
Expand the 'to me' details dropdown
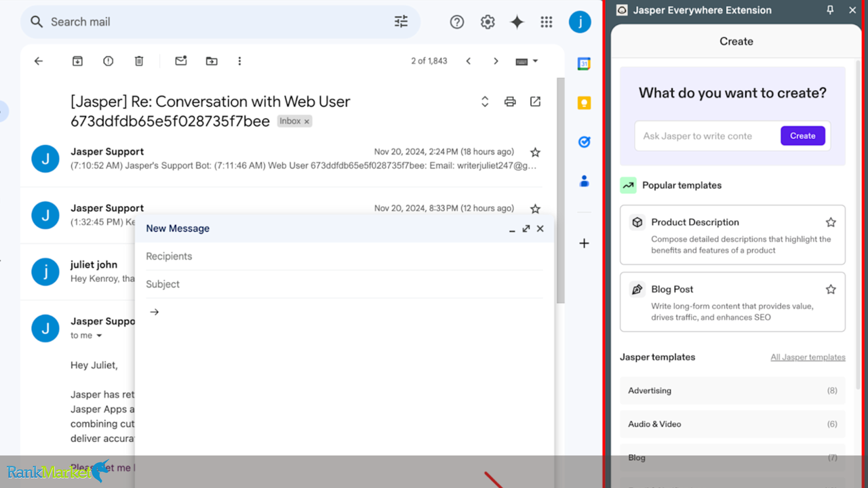click(99, 335)
